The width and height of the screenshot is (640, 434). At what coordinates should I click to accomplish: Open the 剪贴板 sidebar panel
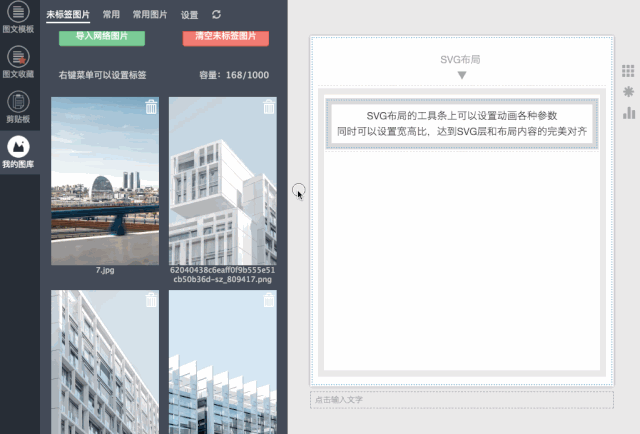tap(18, 107)
